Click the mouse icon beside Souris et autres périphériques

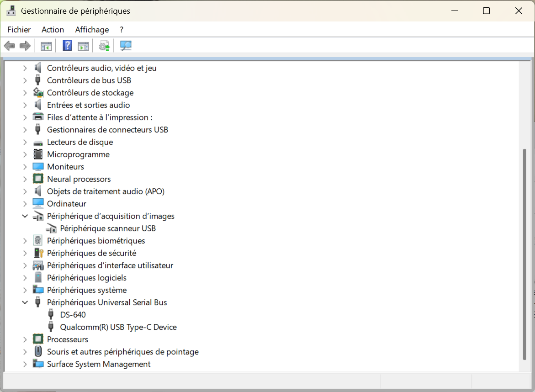click(x=38, y=351)
